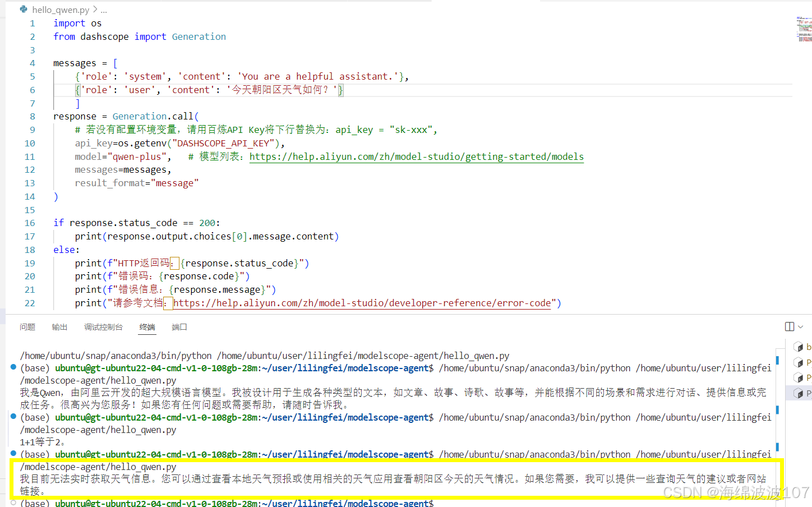Viewport: 812px width, 507px height.
Task: Click the blue dot beside the 1+1等于2 command
Action: point(13,417)
